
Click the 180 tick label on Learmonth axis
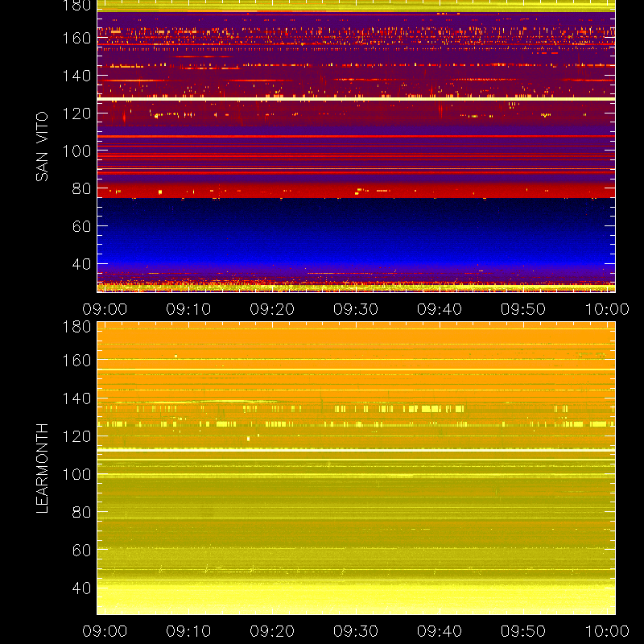pyautogui.click(x=76, y=327)
